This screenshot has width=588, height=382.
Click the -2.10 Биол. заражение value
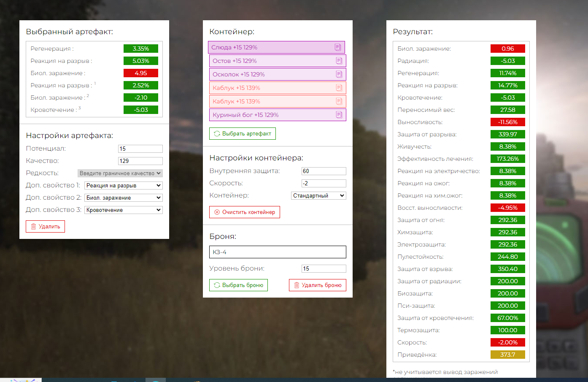pos(141,98)
